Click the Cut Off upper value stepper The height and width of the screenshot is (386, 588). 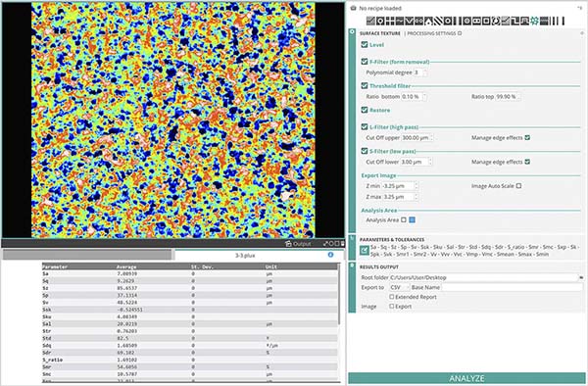(x=431, y=138)
